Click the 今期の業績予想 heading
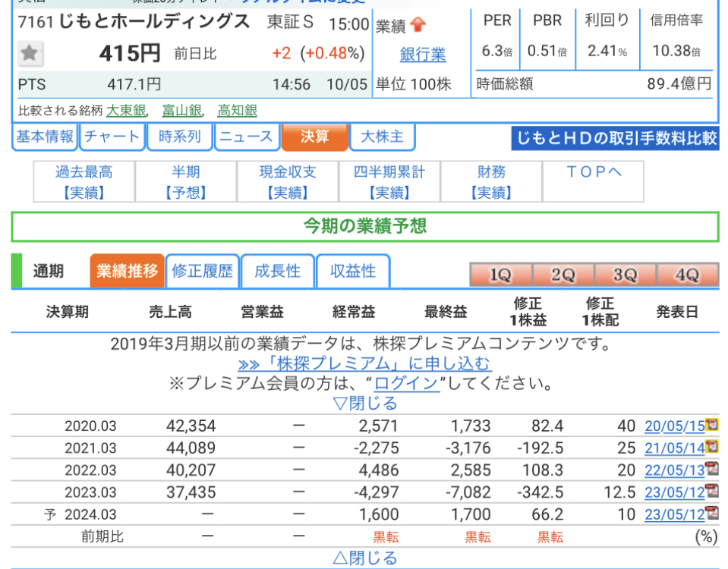The image size is (728, 569). pos(365,227)
